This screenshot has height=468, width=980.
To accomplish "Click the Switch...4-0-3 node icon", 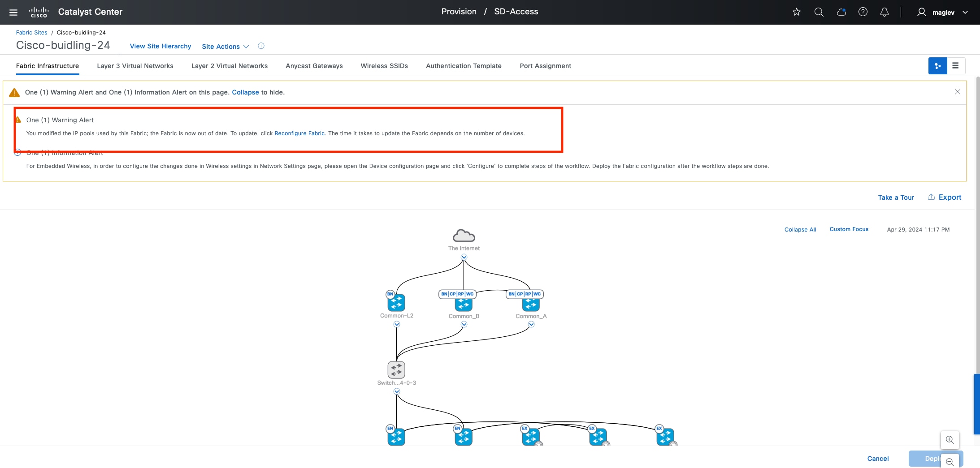I will pos(396,370).
